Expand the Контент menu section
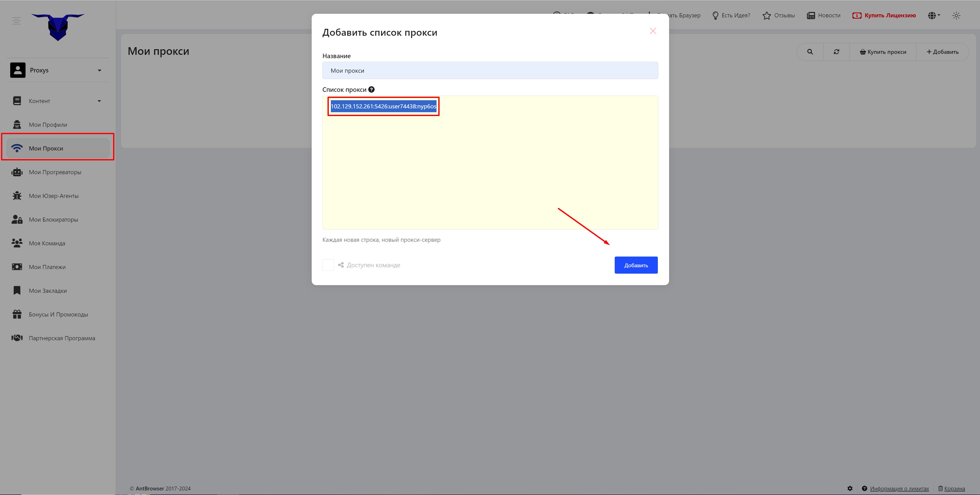 [58, 101]
